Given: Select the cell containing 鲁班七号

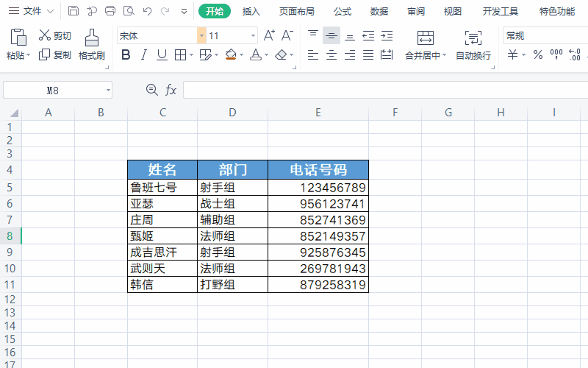Looking at the screenshot, I should 162,188.
